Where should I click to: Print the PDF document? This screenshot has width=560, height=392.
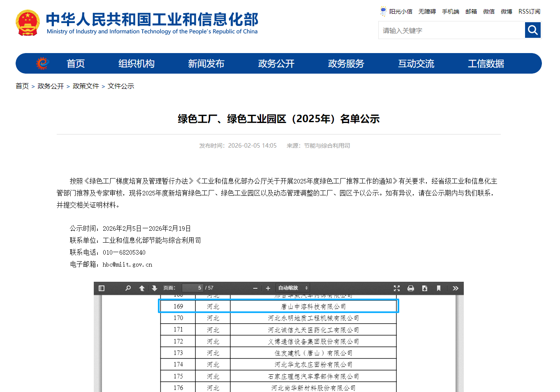coord(410,288)
